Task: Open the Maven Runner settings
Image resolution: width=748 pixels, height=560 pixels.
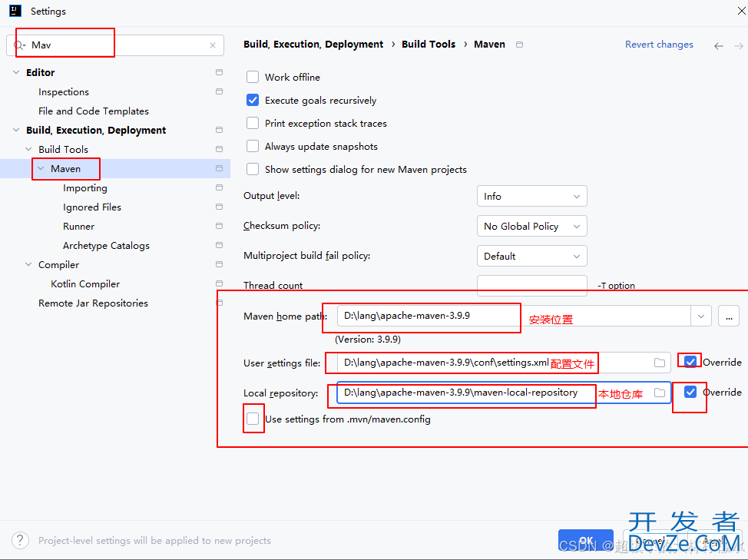Action: (78, 226)
